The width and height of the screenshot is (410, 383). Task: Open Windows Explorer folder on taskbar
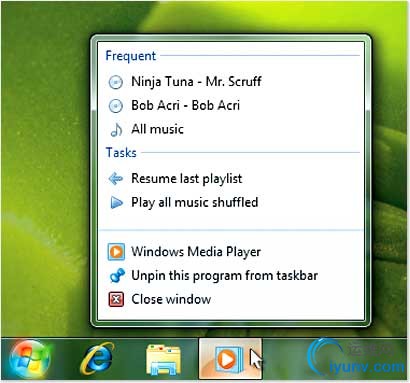pyautogui.click(x=163, y=360)
